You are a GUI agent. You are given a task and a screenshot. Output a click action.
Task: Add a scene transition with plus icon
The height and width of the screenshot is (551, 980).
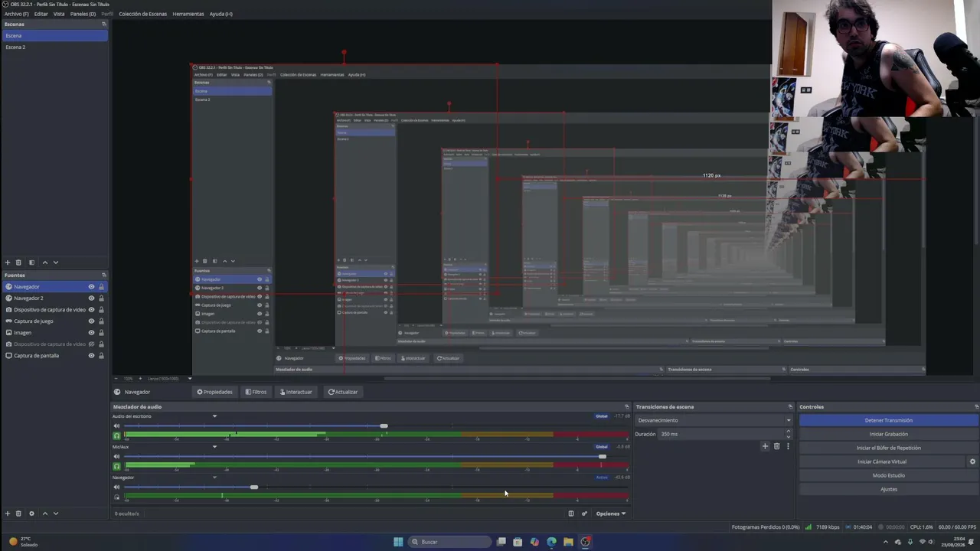[765, 446]
